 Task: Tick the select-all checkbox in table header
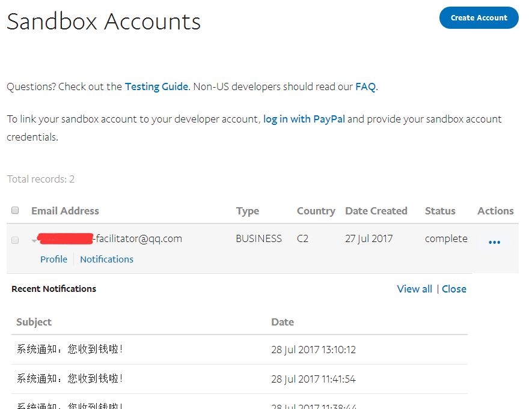coord(16,210)
